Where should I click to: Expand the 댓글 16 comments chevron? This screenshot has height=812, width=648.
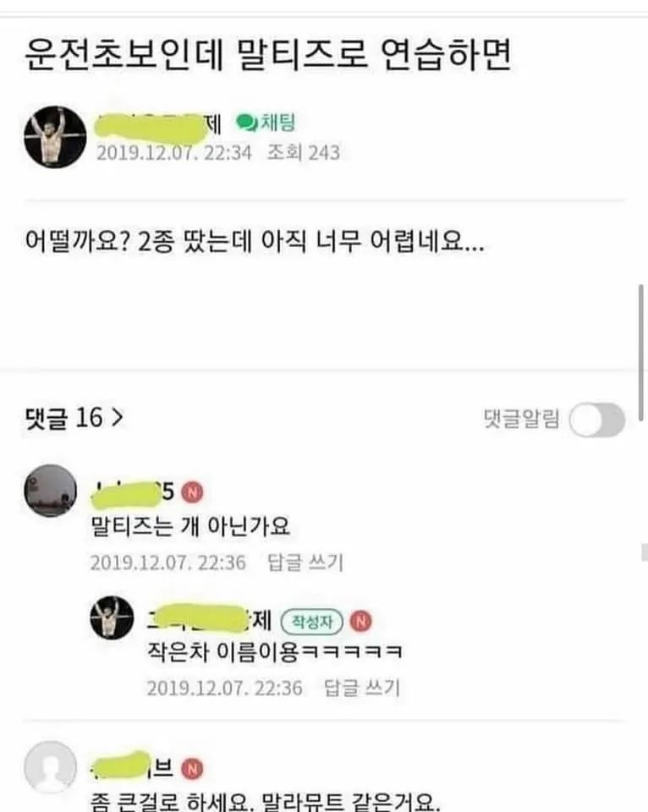pyautogui.click(x=118, y=416)
